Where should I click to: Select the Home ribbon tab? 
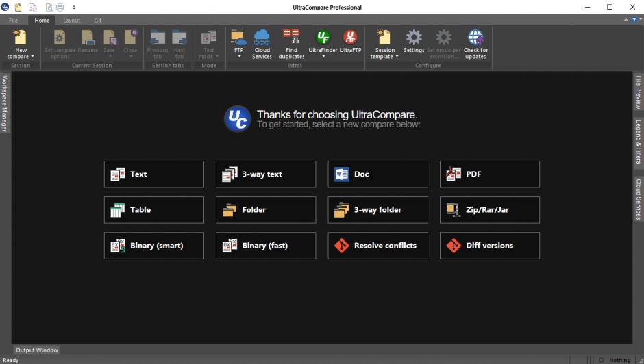tap(42, 20)
